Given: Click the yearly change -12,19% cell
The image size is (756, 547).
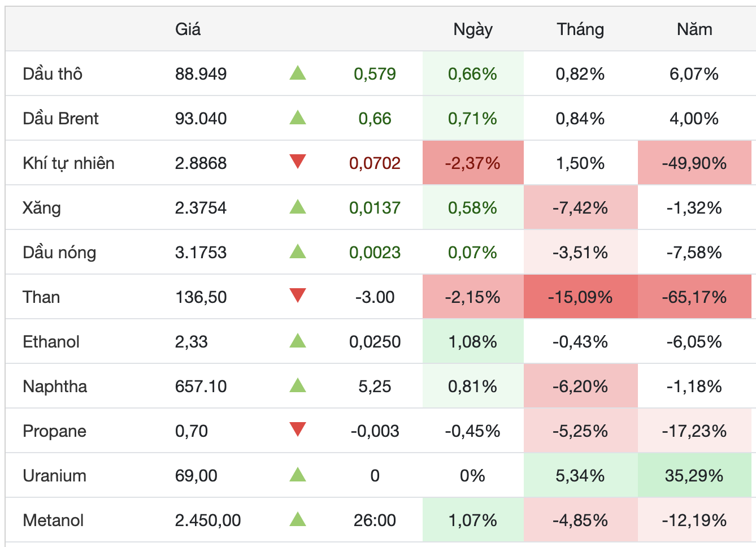Looking at the screenshot, I should tap(694, 520).
